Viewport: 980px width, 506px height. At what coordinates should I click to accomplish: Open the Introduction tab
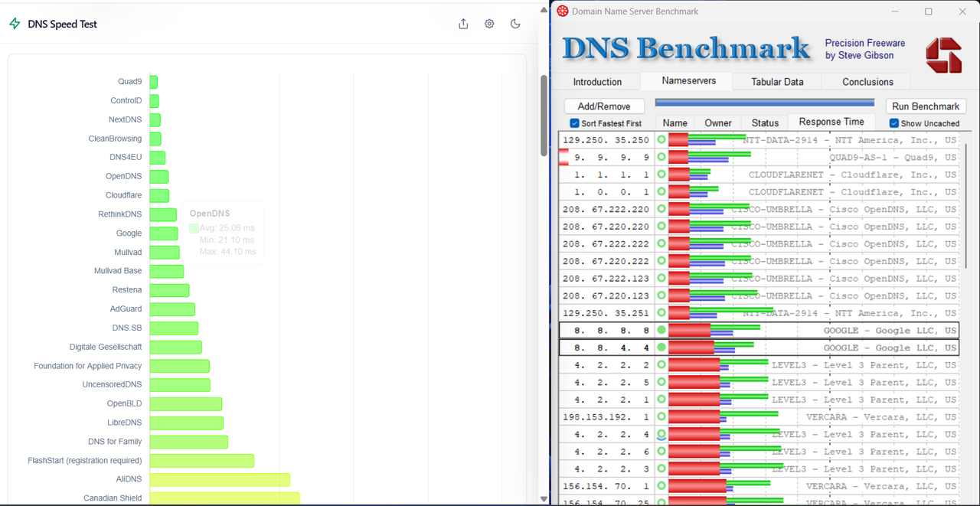(597, 82)
